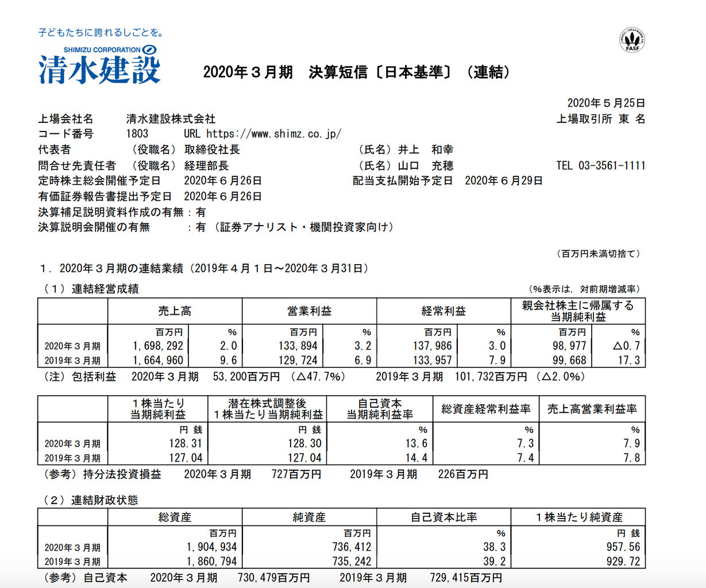Click the 1株当たり当期純利益 header

(158, 409)
